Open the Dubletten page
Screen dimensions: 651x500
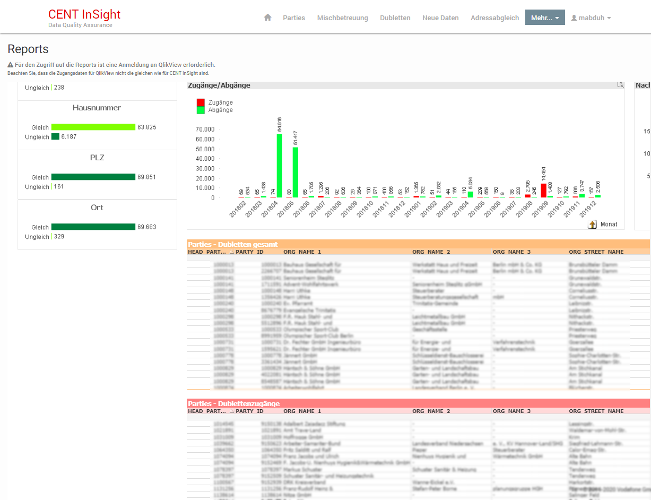[396, 18]
